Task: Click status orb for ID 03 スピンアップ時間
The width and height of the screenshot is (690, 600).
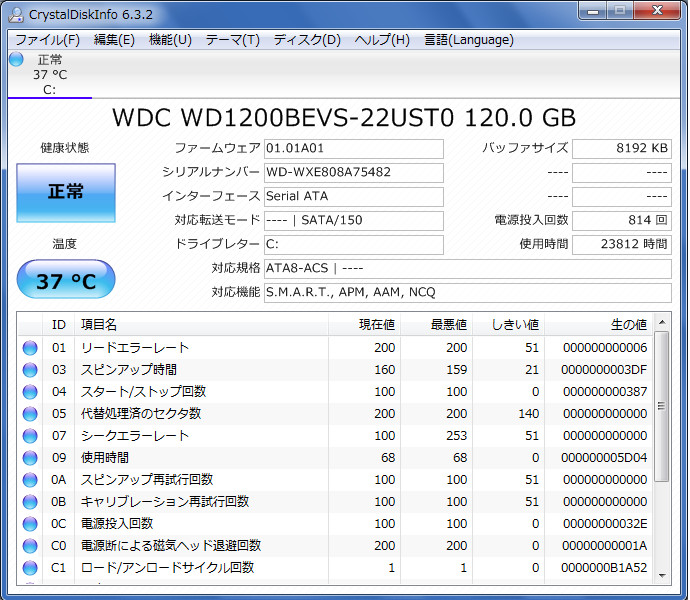Action: 30,370
